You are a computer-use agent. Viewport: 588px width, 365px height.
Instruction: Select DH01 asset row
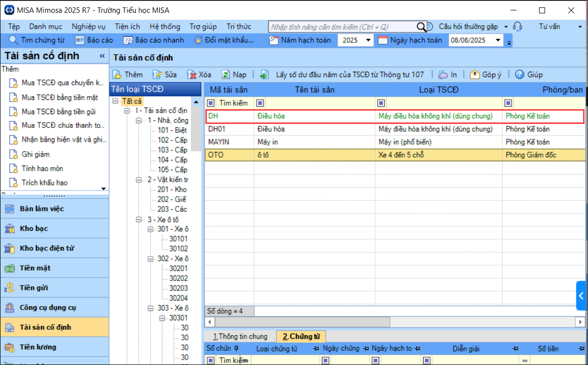point(395,129)
